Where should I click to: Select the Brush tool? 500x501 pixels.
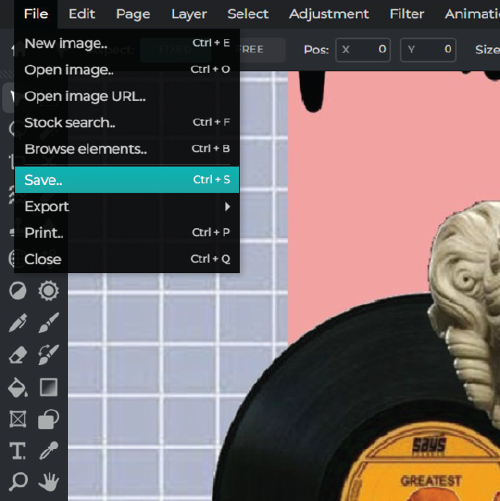(49, 323)
